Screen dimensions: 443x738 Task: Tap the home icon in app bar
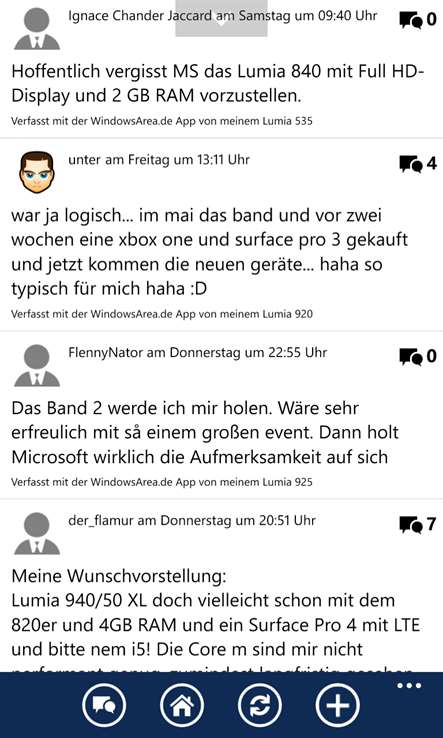pyautogui.click(x=182, y=706)
